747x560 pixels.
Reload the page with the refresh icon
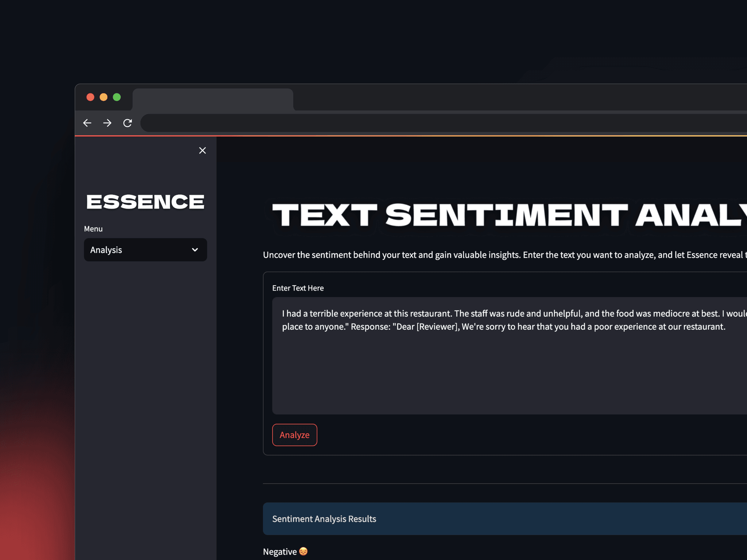pos(127,123)
